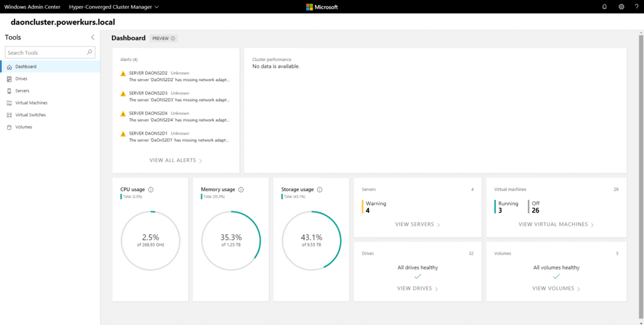Click the Storage usage donut chart
644x325 pixels.
pyautogui.click(x=311, y=240)
